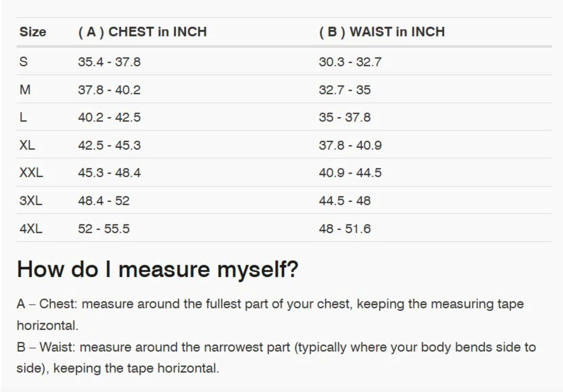Viewport: 563px width, 392px height.
Task: Click the "How do I measure myself?" heading
Action: coord(157,269)
